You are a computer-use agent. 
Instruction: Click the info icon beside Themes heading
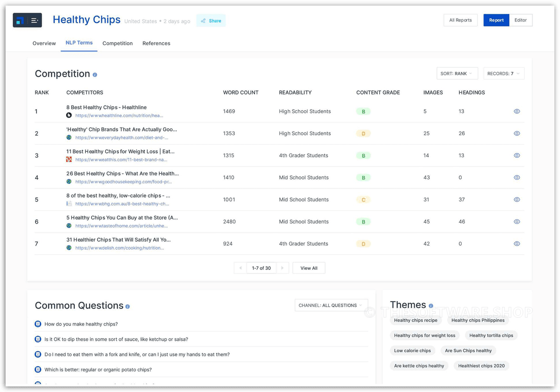point(431,306)
